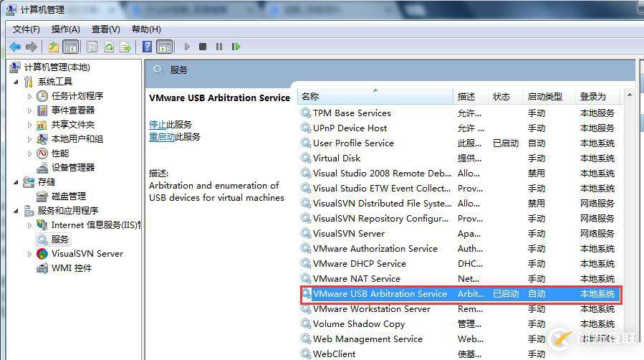Click the Forward arrow toolbar icon
Viewport: 644px width, 360px height.
(32, 47)
